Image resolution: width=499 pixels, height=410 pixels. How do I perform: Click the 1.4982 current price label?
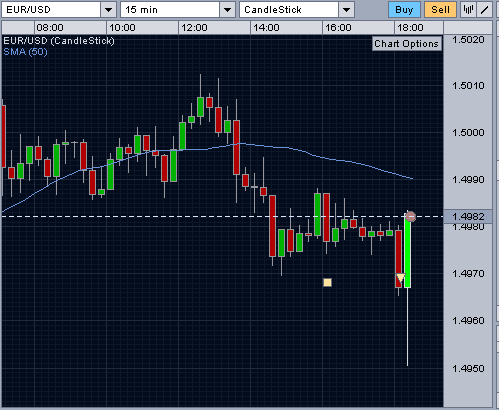(468, 217)
